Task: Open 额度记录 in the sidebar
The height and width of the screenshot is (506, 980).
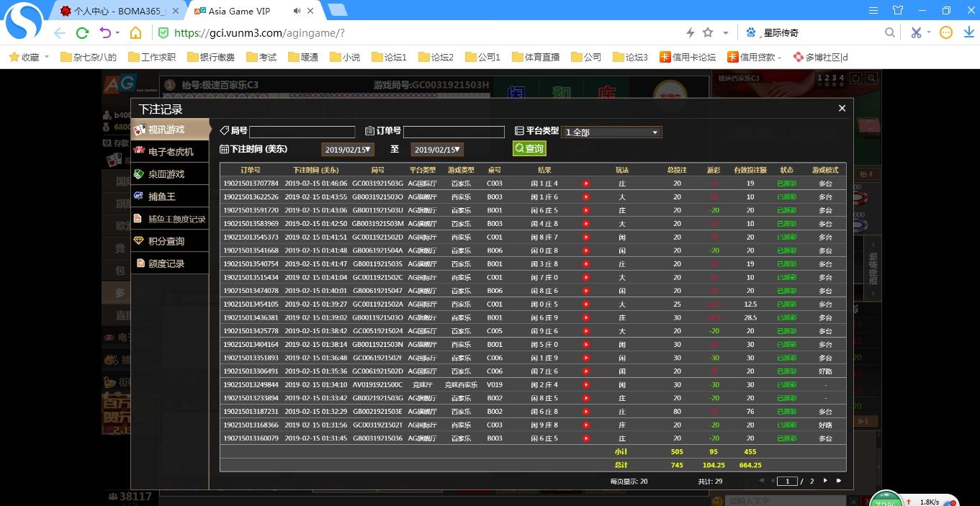Action: pos(170,263)
